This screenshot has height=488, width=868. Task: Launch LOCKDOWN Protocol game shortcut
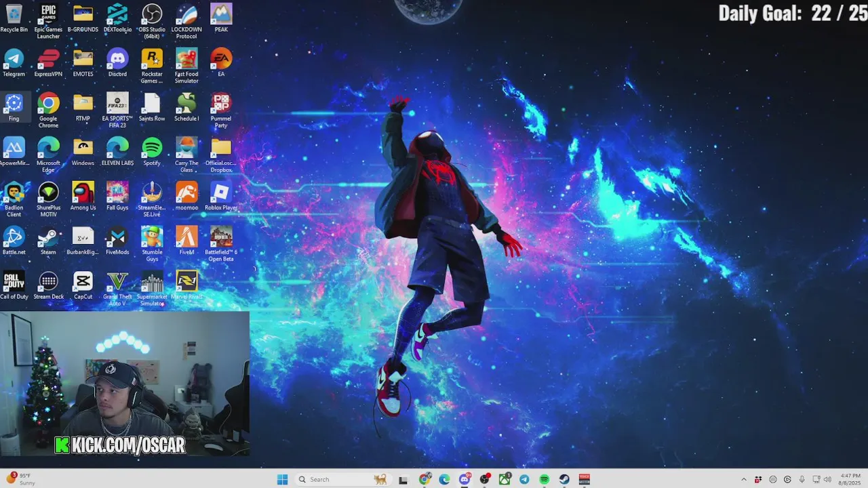coord(186,21)
